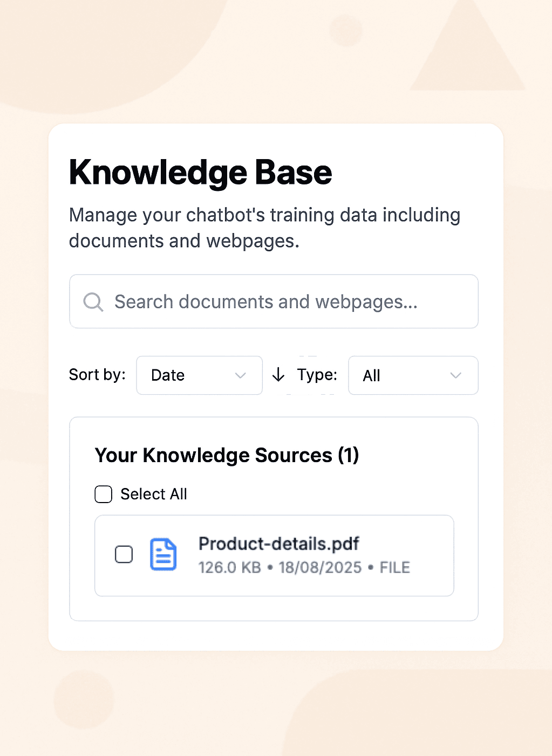Tick the Select All checkbox
This screenshot has width=552, height=756.
(104, 494)
